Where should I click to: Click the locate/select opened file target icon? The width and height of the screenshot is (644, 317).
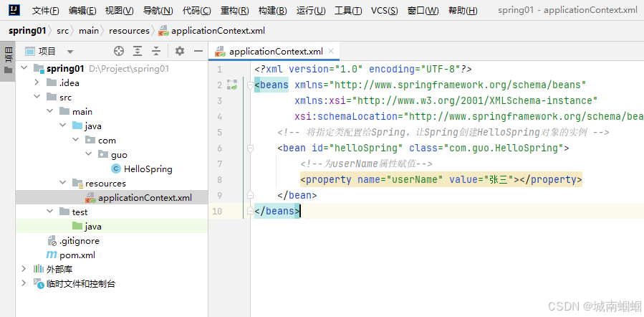(x=119, y=51)
